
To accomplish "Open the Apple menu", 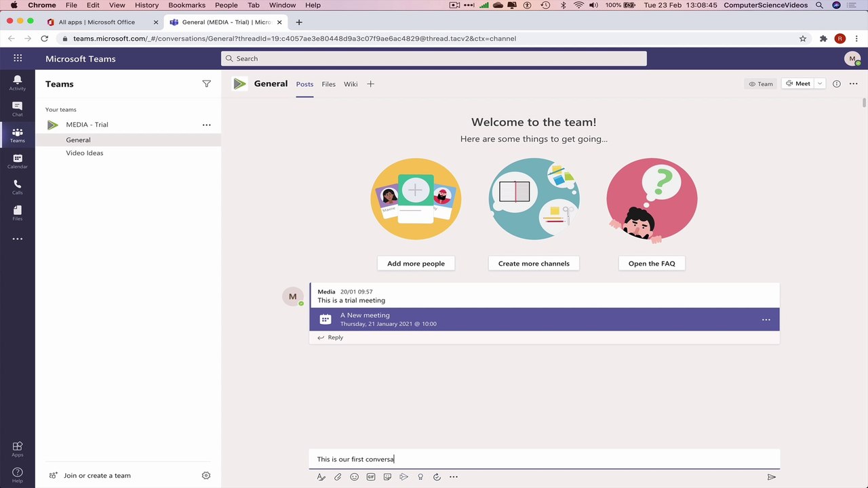I will pos(14,5).
